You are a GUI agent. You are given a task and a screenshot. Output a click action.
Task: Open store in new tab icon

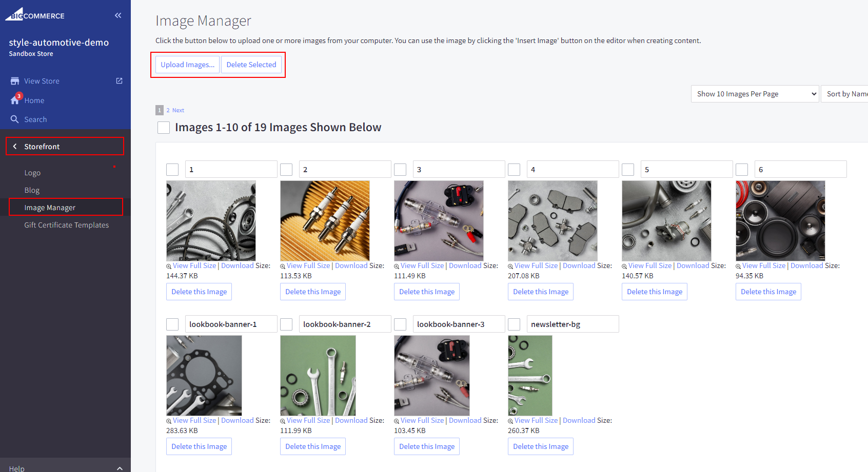(119, 81)
